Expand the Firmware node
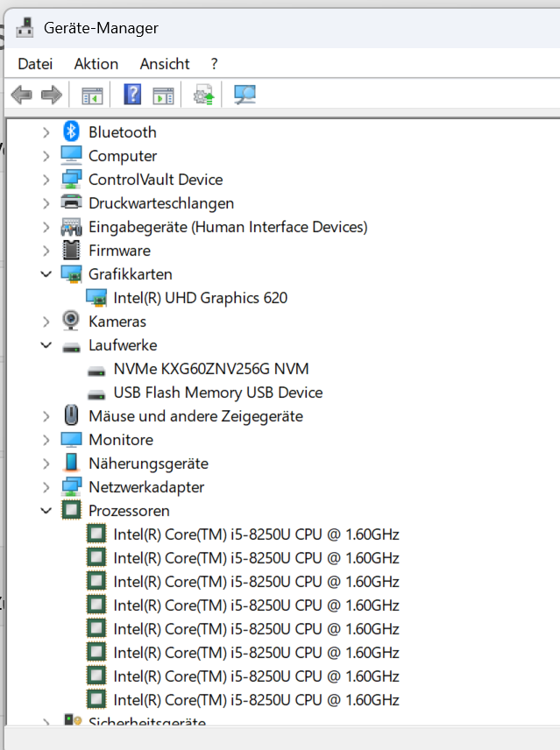 click(46, 251)
